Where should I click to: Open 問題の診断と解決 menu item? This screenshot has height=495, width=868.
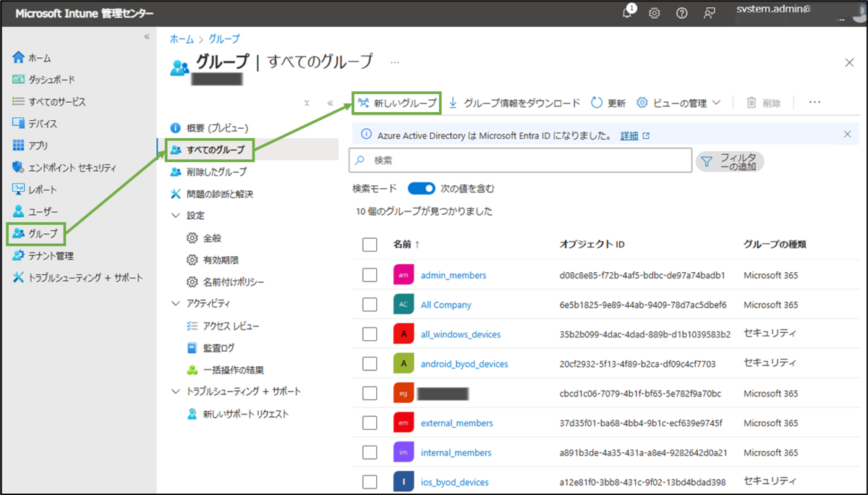point(212,194)
